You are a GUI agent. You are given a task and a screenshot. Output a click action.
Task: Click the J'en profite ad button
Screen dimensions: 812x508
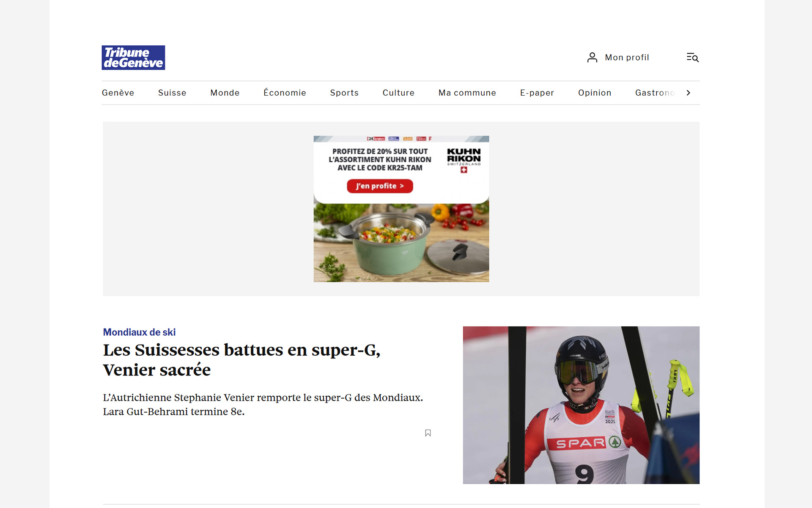pyautogui.click(x=380, y=186)
